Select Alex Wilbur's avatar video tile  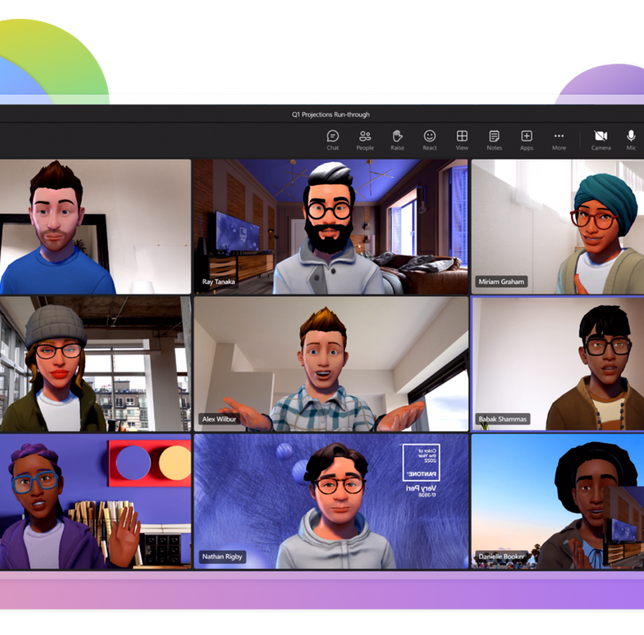click(331, 363)
